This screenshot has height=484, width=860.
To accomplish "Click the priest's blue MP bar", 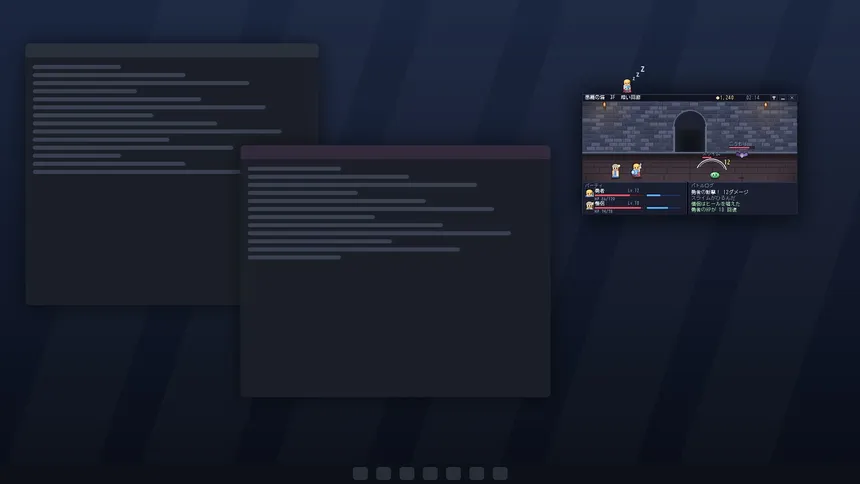I will click(x=664, y=208).
